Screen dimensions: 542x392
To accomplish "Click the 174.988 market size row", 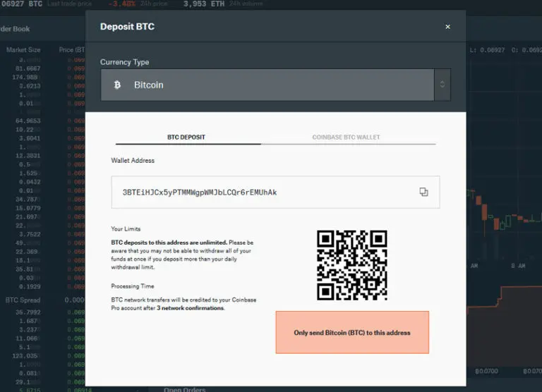I will click(25, 77).
